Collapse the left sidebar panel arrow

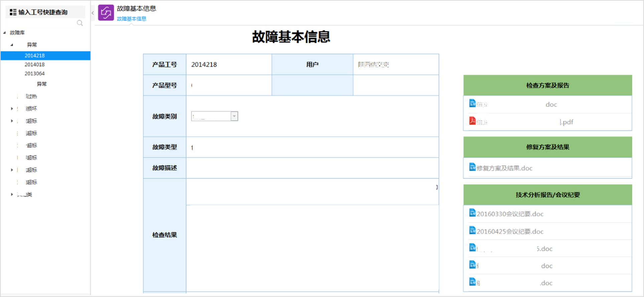93,13
